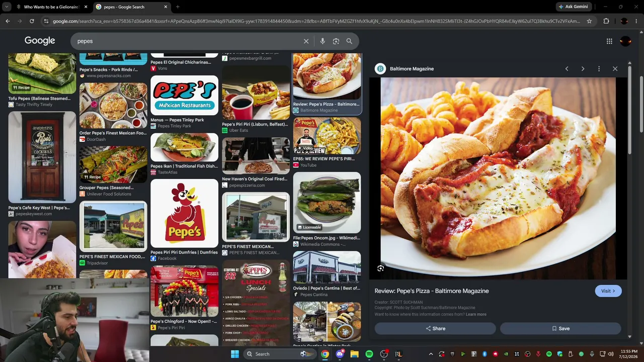This screenshot has height=362, width=644.
Task: Open the Windows Start menu
Action: (x=234, y=354)
